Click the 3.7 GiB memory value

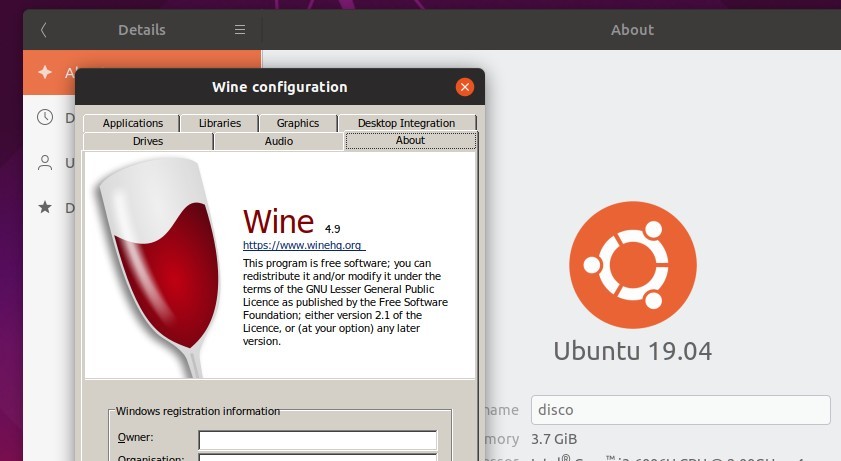(554, 439)
